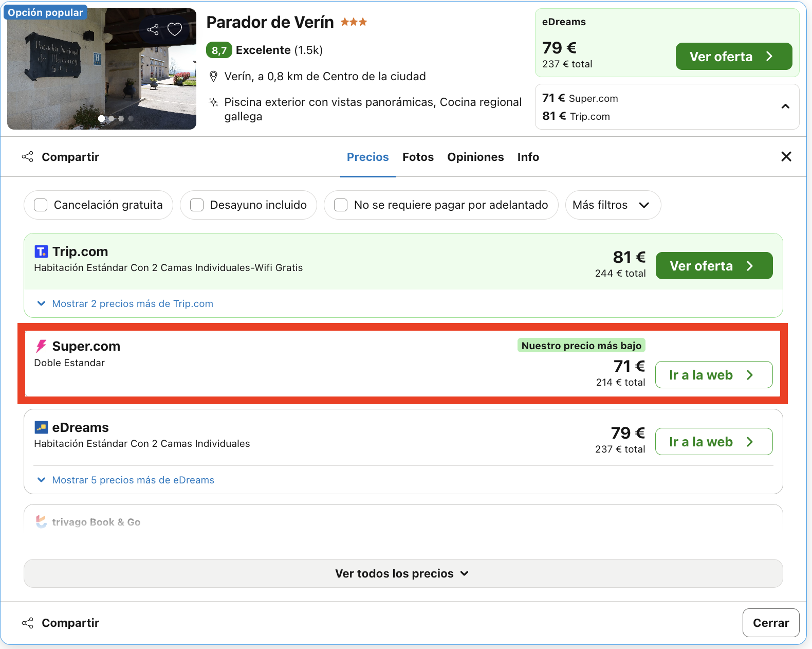Switch to the Fotos tab
The width and height of the screenshot is (812, 649).
(x=418, y=157)
